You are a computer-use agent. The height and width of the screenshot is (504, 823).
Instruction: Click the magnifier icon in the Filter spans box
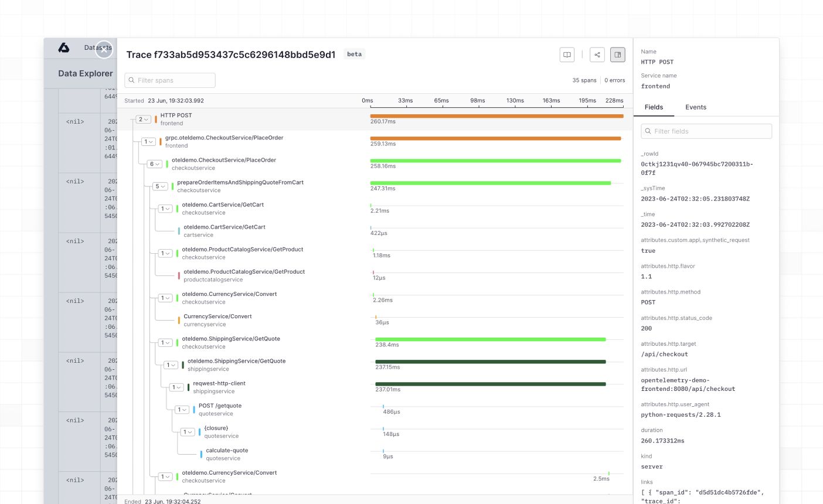click(x=132, y=80)
